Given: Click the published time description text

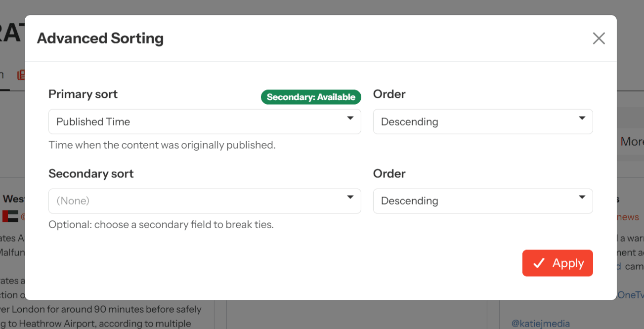Looking at the screenshot, I should click(162, 145).
